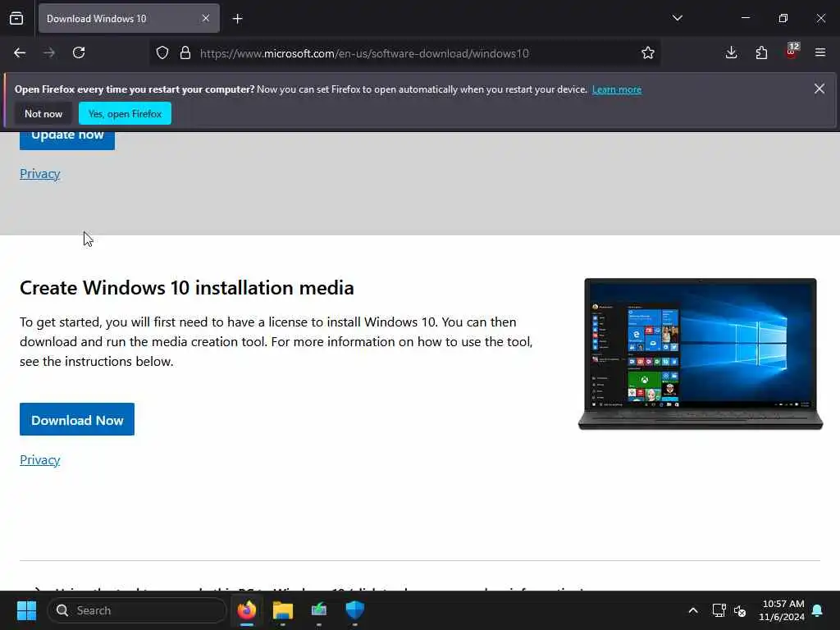Click the Windows 10 laptop image
The width and height of the screenshot is (840, 630).
click(x=701, y=354)
